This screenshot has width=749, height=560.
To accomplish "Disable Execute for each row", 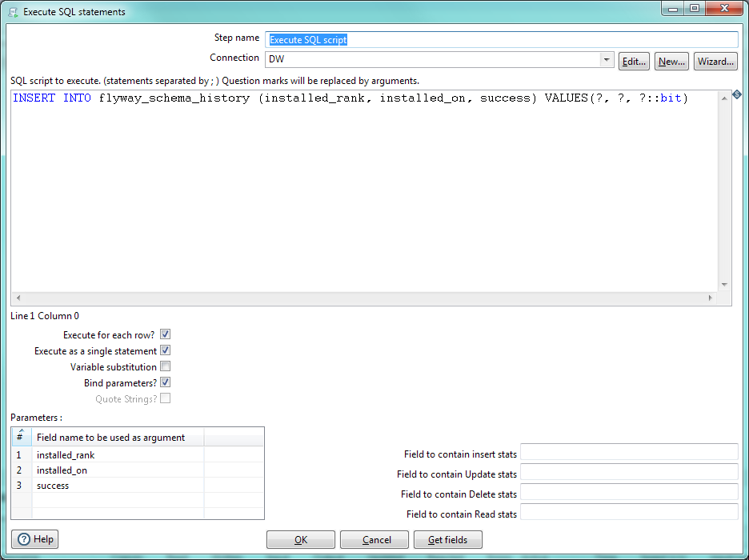I will click(166, 334).
